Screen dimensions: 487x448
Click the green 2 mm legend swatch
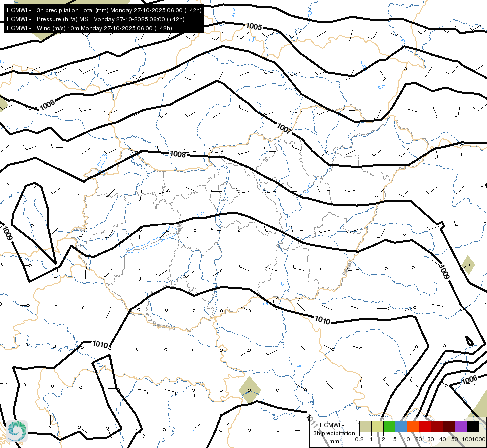coord(389,427)
